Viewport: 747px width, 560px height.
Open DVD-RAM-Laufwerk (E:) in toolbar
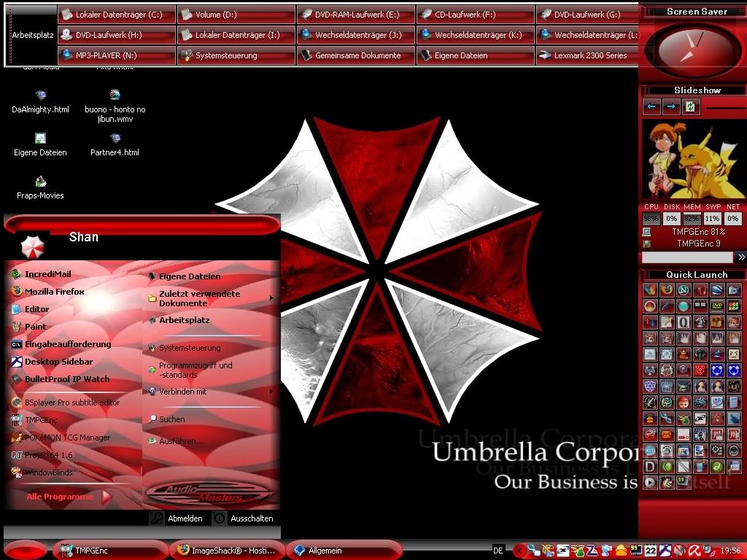(x=356, y=15)
